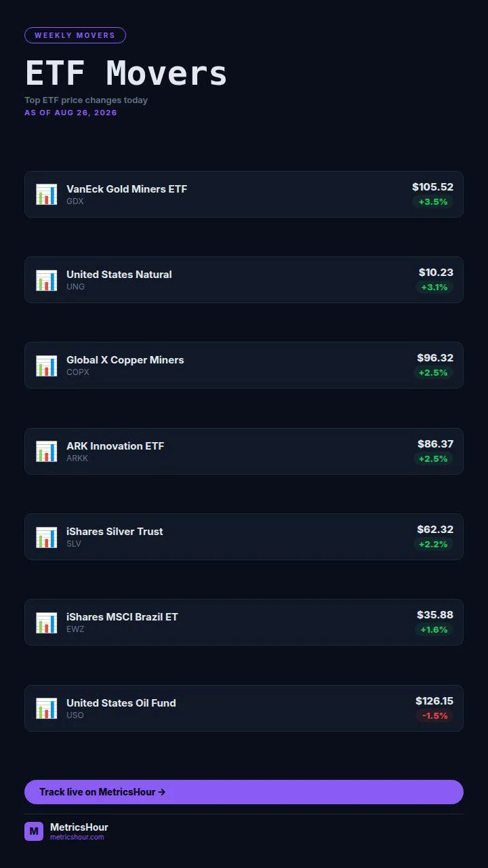Click the $96.32 price for COPX
The image size is (488, 868).
click(x=435, y=358)
